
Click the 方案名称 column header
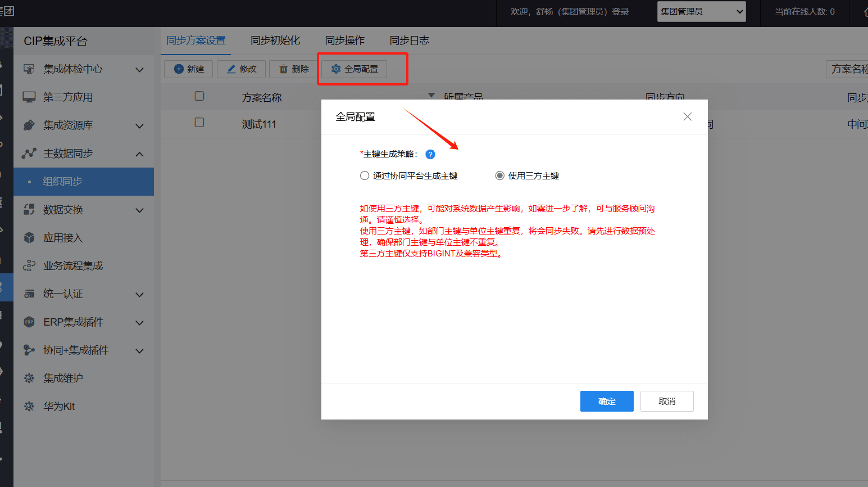click(262, 98)
